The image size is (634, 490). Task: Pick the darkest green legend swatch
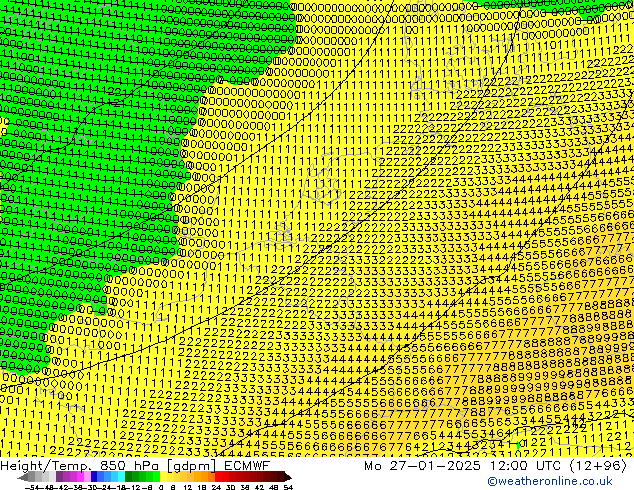click(129, 477)
